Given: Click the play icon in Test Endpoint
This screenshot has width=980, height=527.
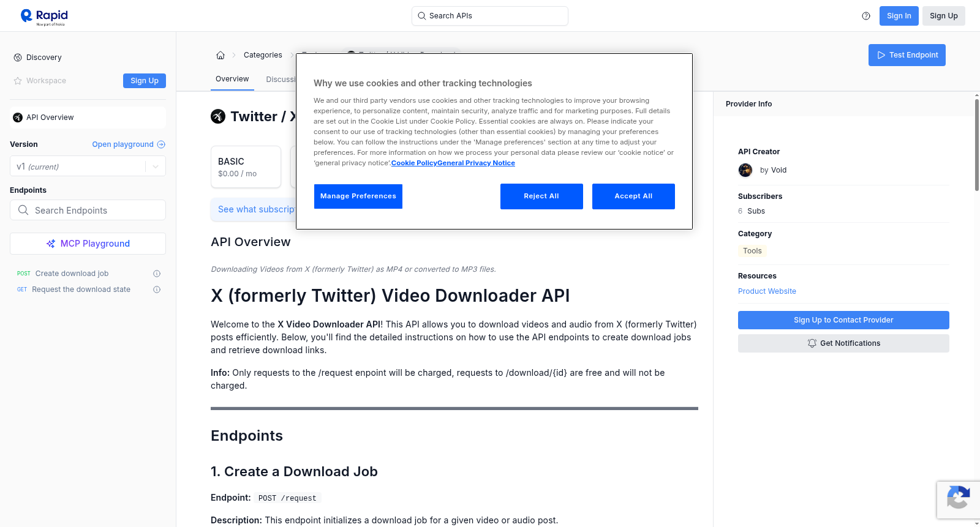Looking at the screenshot, I should (x=881, y=55).
